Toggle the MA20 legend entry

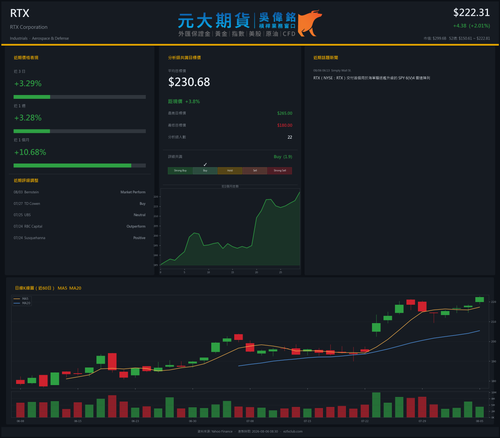[x=22, y=303]
